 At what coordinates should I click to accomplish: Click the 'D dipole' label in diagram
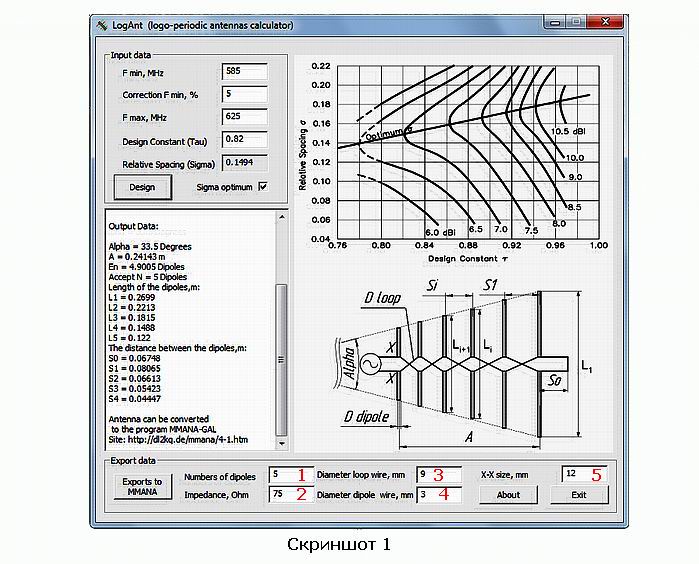(366, 417)
